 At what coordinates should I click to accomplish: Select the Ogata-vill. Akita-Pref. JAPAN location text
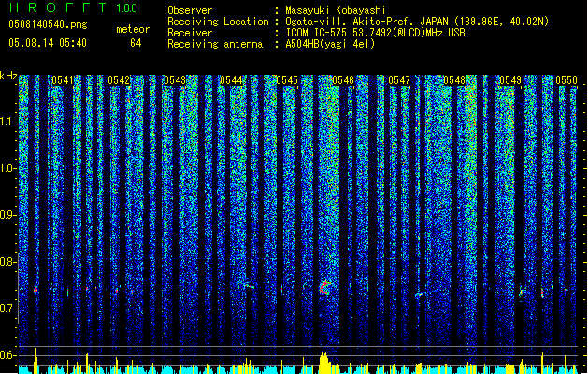[417, 22]
